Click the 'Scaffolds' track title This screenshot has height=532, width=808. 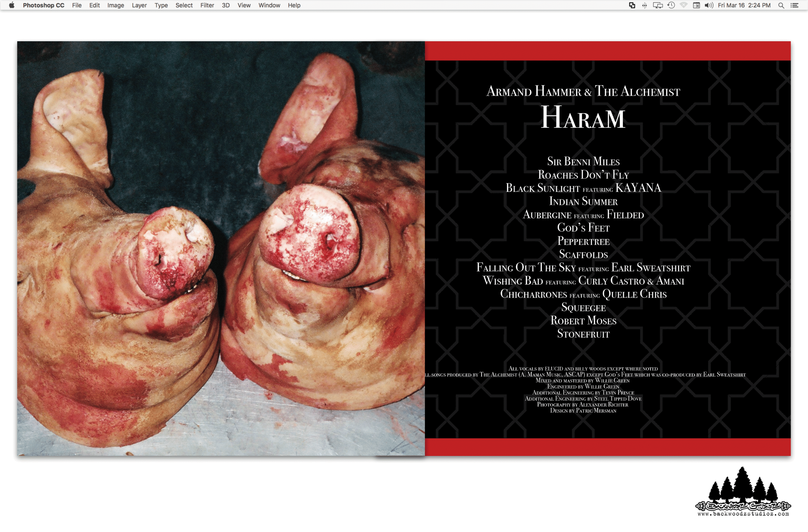(x=583, y=254)
